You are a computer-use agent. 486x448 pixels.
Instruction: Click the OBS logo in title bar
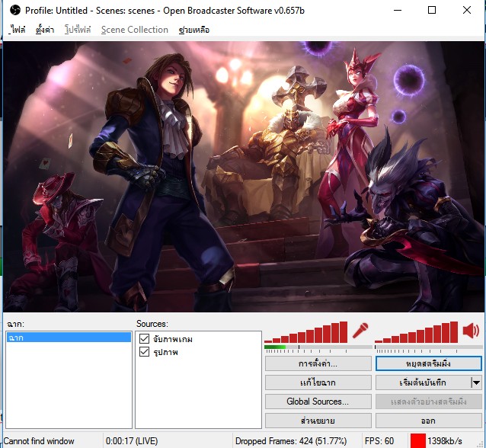click(15, 10)
